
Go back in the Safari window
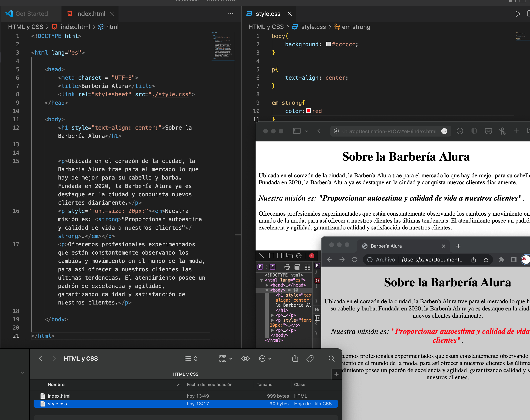tap(319, 131)
